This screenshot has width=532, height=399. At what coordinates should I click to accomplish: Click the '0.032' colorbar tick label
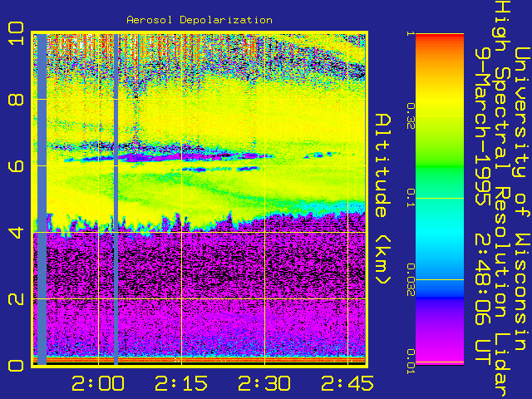[x=411, y=279]
